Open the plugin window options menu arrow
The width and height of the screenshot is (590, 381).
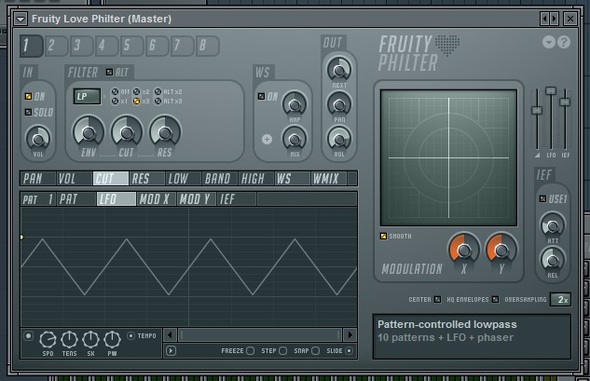[x=21, y=18]
